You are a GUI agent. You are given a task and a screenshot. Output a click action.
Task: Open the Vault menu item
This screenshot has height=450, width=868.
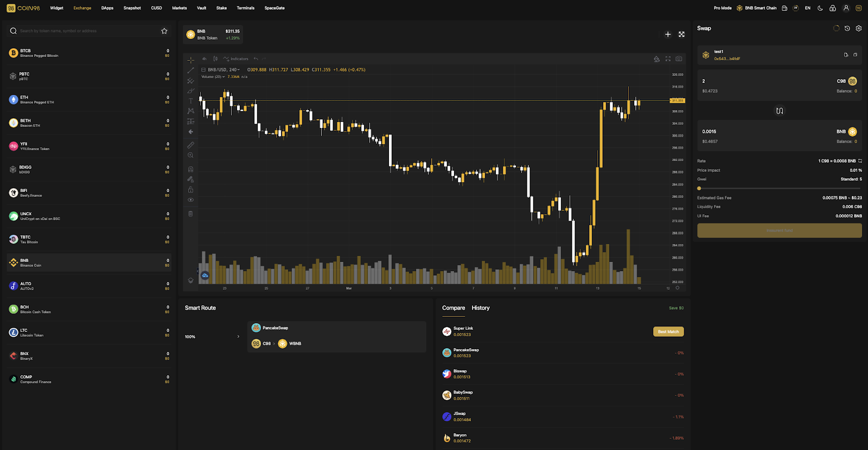(x=201, y=8)
